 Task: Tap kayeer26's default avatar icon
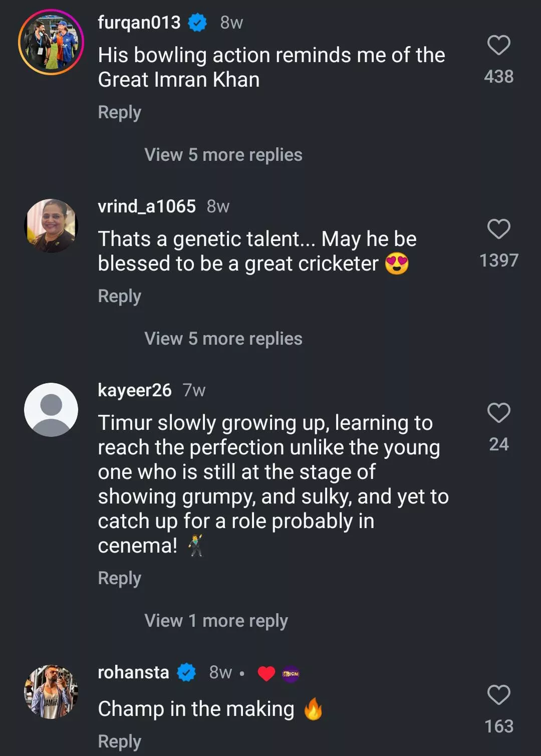[51, 410]
